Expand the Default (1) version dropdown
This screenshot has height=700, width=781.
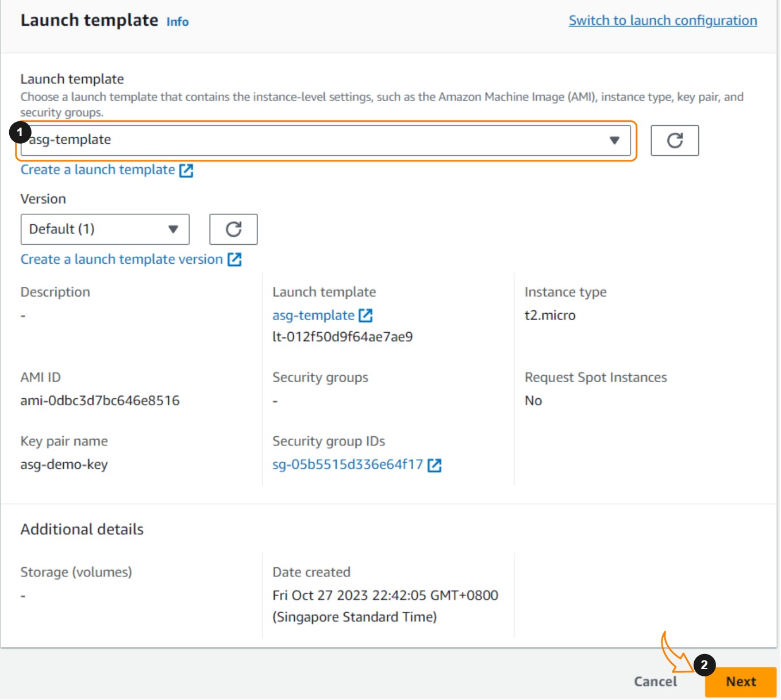105,229
